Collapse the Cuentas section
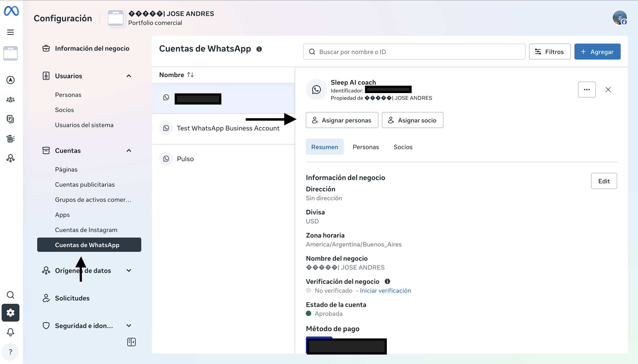The width and height of the screenshot is (638, 364). coord(129,150)
